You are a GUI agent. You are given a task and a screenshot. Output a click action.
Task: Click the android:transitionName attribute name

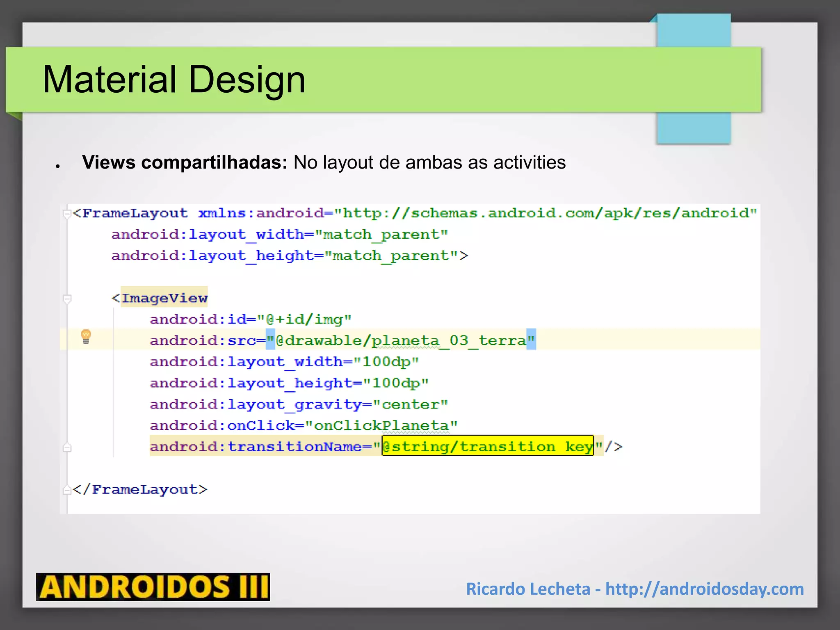click(256, 446)
